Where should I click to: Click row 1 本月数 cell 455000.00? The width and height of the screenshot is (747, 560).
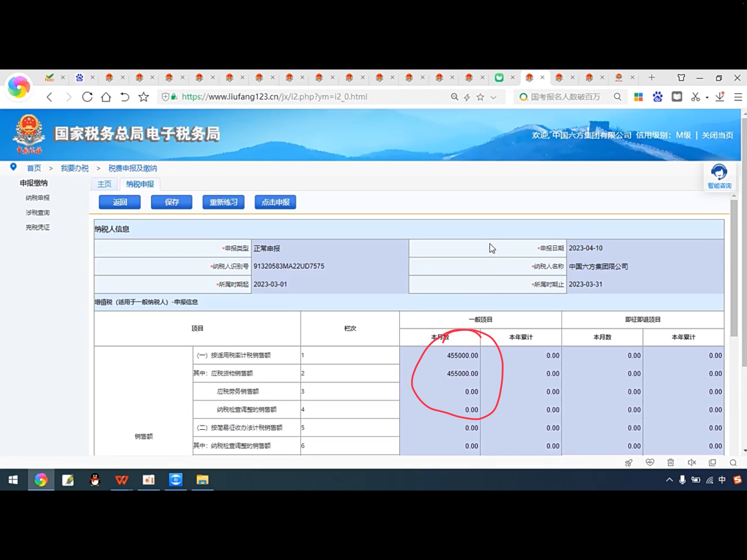pyautogui.click(x=440, y=355)
